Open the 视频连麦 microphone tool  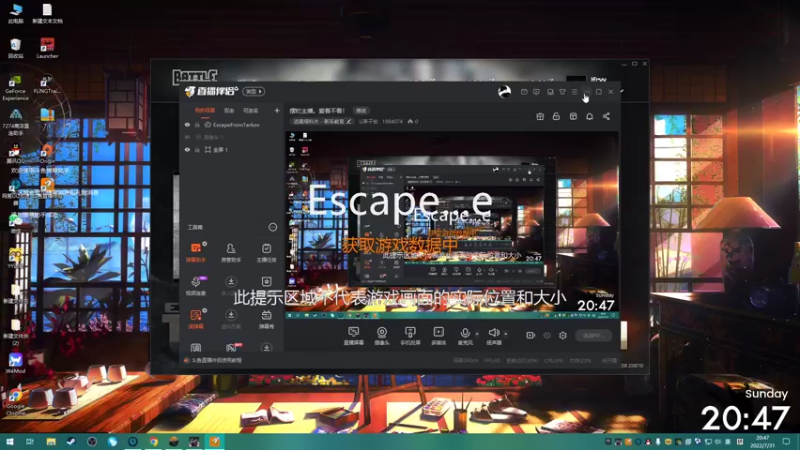[x=196, y=286]
